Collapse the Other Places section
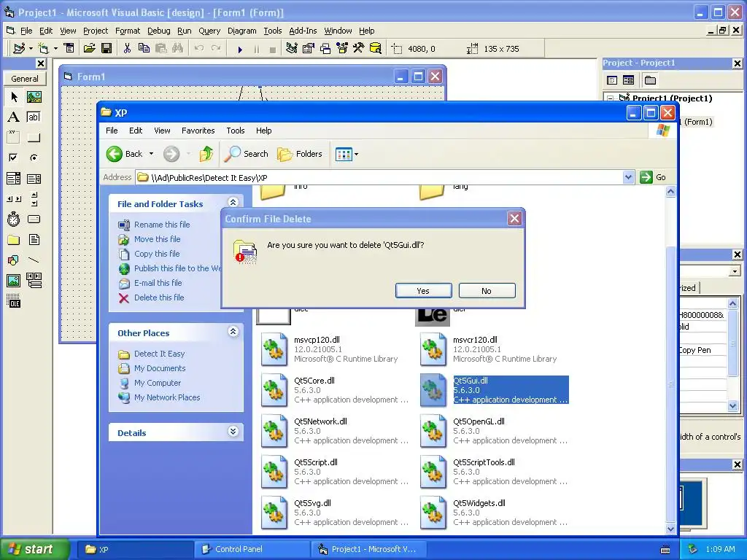Image resolution: width=747 pixels, height=560 pixels. 233,332
